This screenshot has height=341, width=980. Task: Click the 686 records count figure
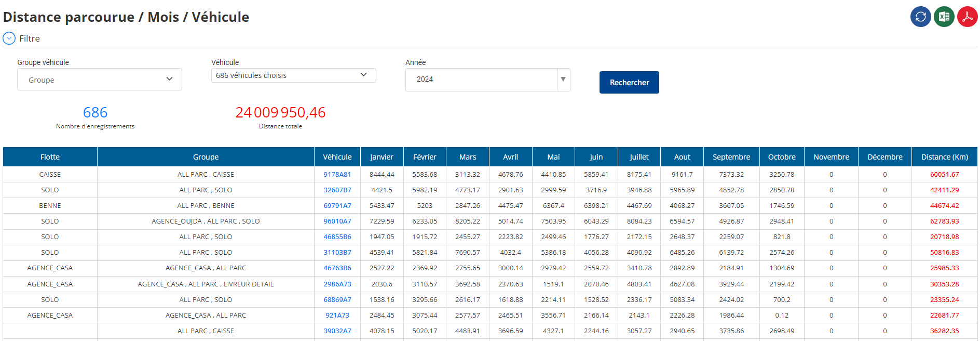click(x=95, y=112)
